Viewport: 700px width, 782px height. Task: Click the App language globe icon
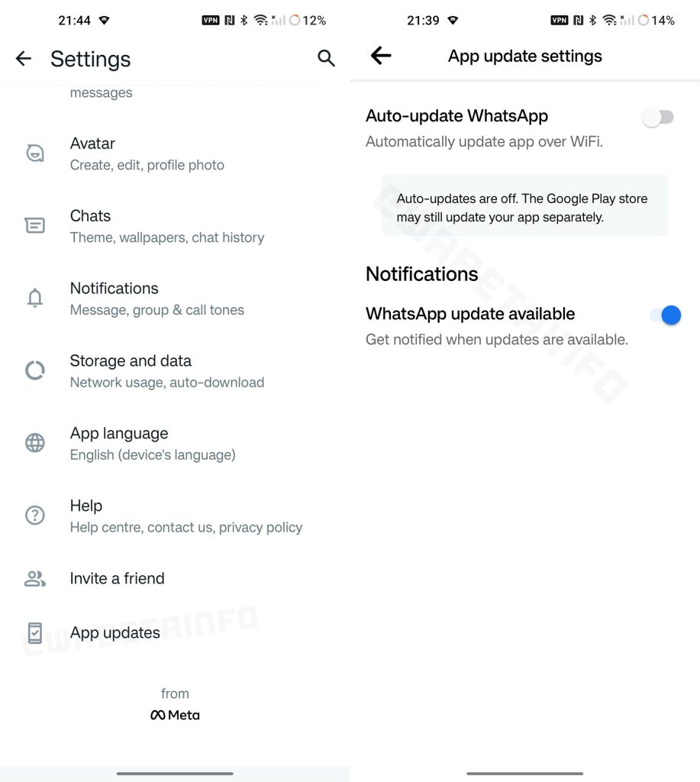35,443
